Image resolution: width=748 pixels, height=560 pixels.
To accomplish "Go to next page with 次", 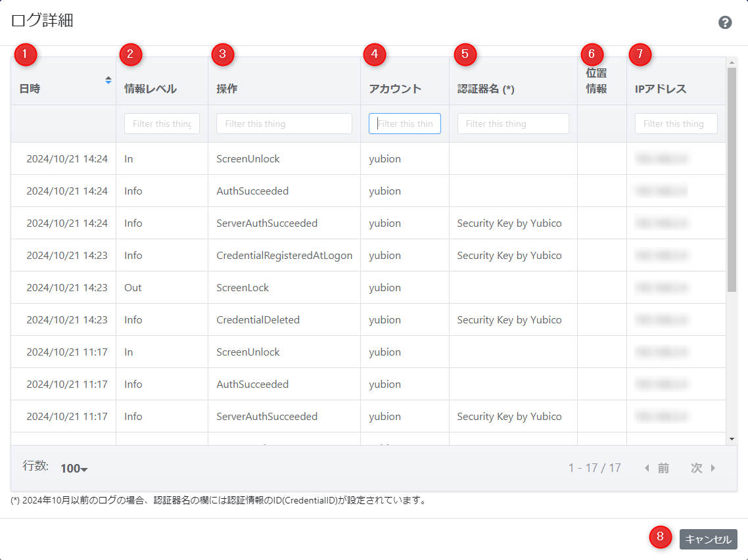I will click(x=703, y=468).
